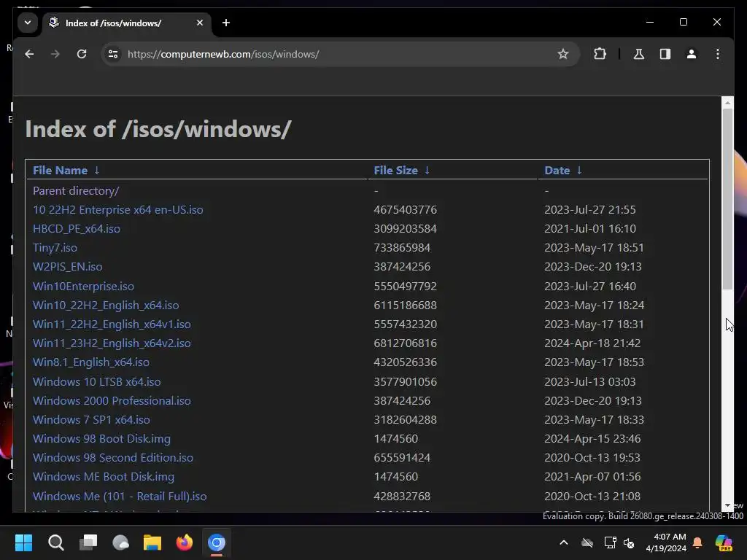747x560 pixels.
Task: Open Chrome Labs flask icon
Action: [x=639, y=54]
